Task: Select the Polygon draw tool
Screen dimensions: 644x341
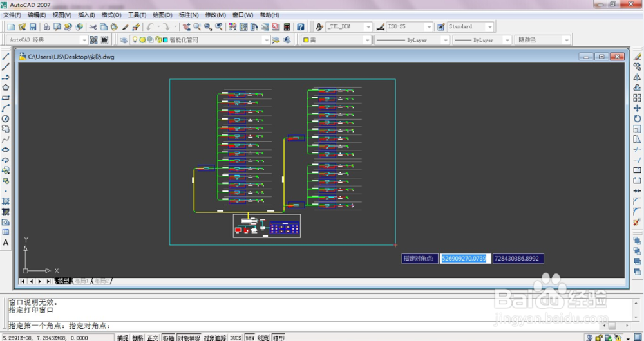Action: coord(6,88)
